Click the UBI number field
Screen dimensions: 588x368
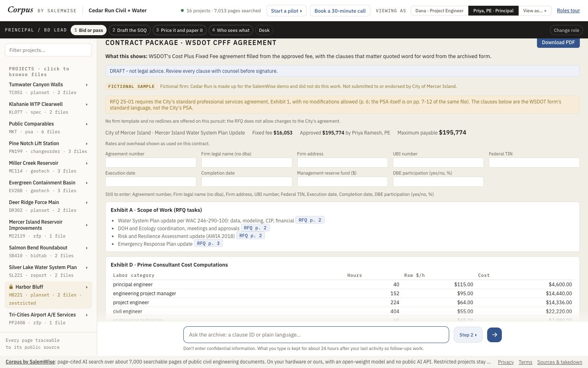click(x=438, y=162)
